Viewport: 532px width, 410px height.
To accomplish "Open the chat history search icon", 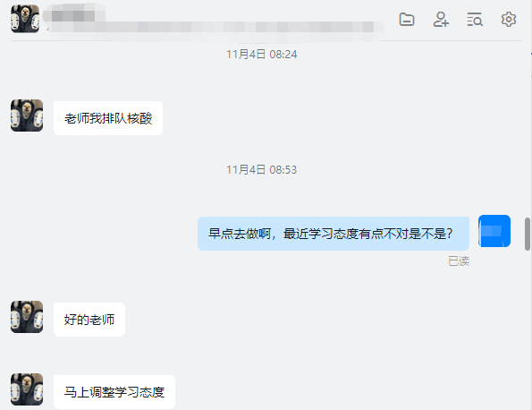I will point(474,20).
